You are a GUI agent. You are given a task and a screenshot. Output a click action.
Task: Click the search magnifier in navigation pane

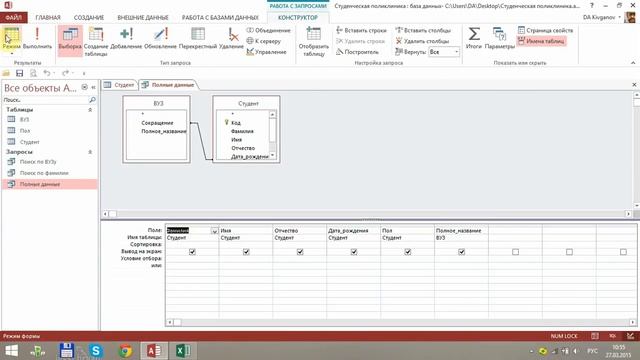pos(92,100)
